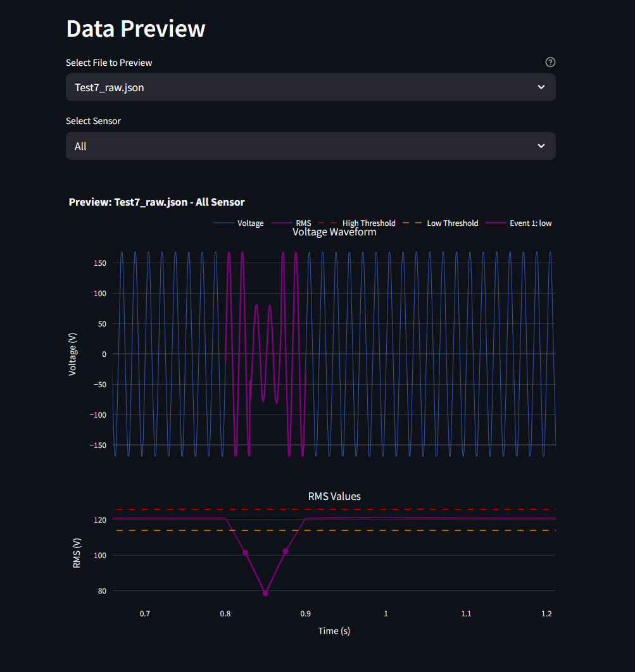
Task: Hide the Low Threshold legend entry
Action: coord(441,223)
